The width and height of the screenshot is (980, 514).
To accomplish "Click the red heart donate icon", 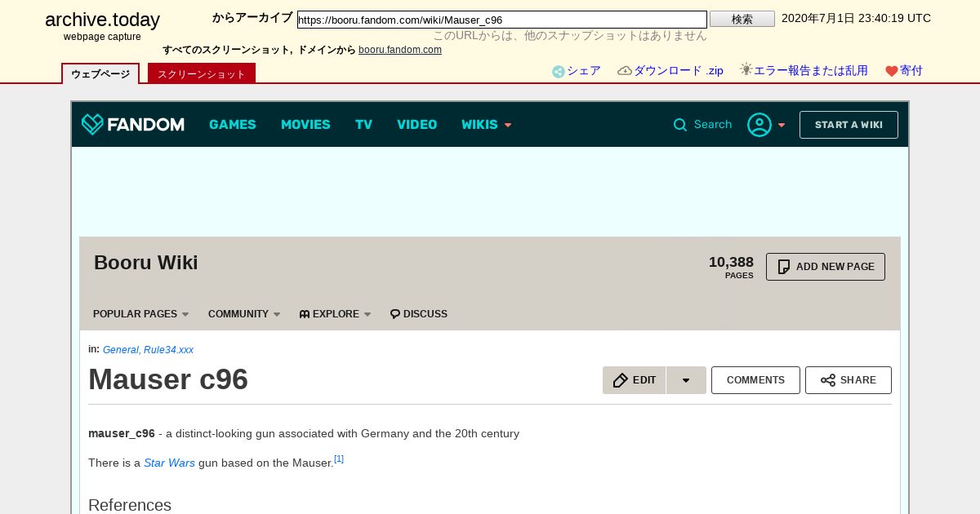I will pyautogui.click(x=892, y=72).
